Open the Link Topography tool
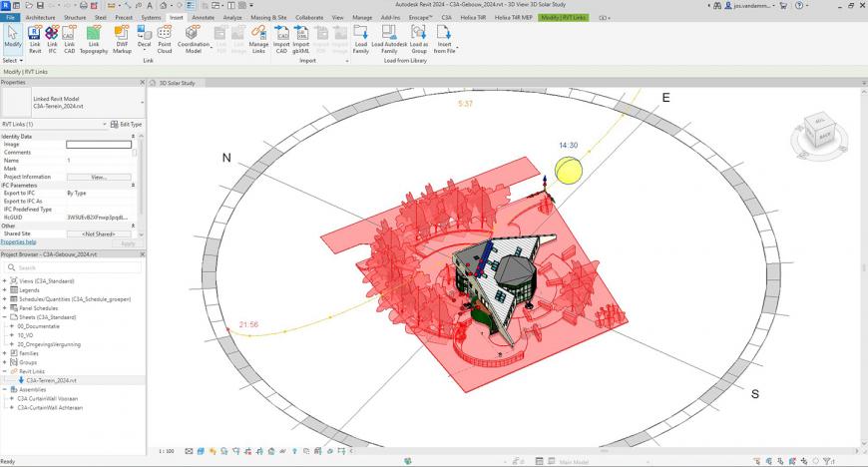 94,38
